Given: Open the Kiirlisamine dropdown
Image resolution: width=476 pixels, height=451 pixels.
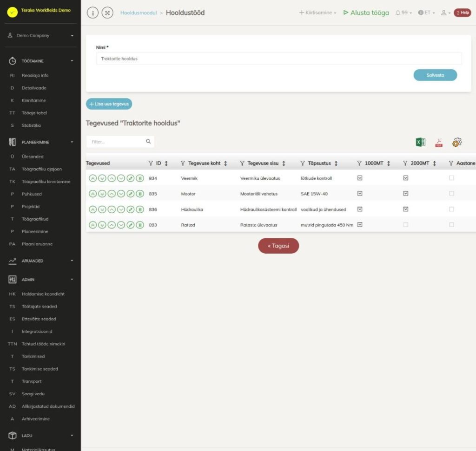Looking at the screenshot, I should [x=318, y=13].
